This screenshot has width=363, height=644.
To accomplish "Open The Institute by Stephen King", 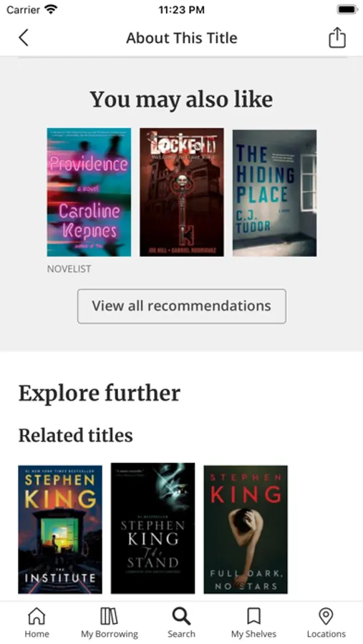I will 60,530.
